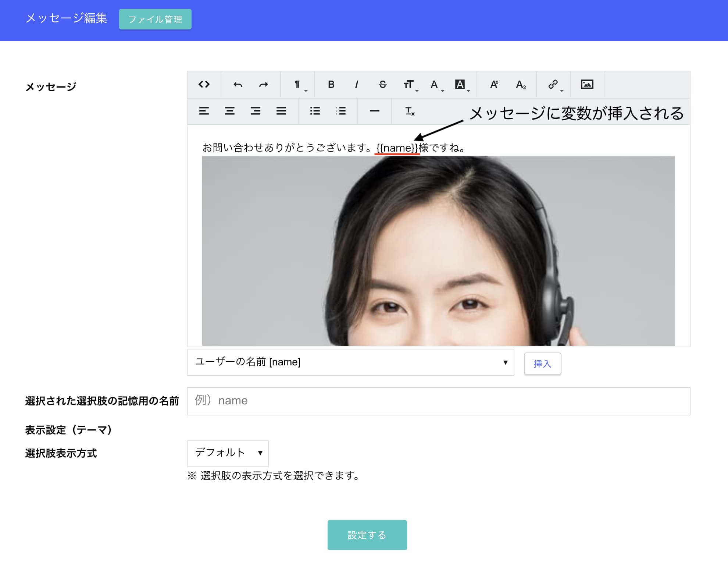Viewport: 728px width, 574px height.
Task: Click the {{name}} variable in message text
Action: (397, 148)
